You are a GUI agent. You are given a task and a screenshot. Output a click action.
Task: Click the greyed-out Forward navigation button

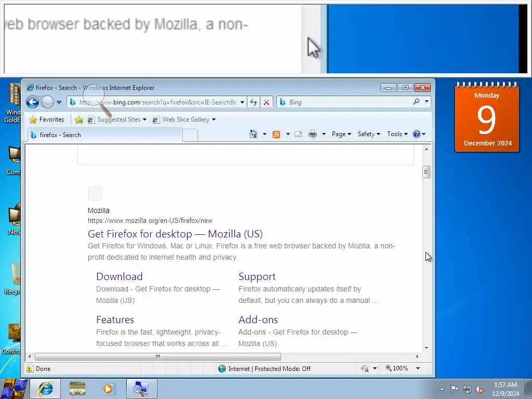(47, 102)
